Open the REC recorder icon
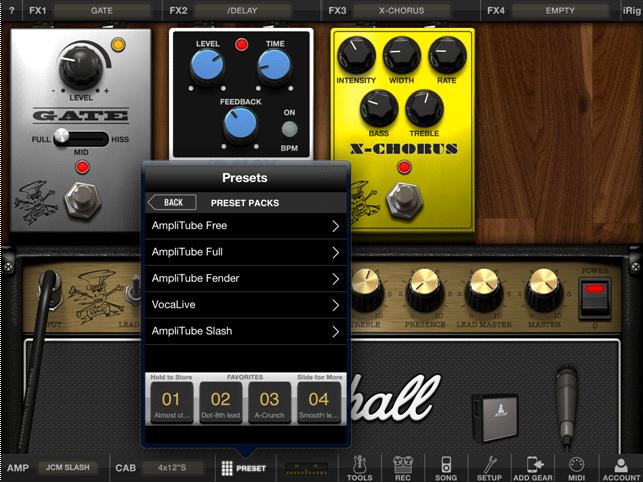Image resolution: width=643 pixels, height=483 pixels. 403,468
